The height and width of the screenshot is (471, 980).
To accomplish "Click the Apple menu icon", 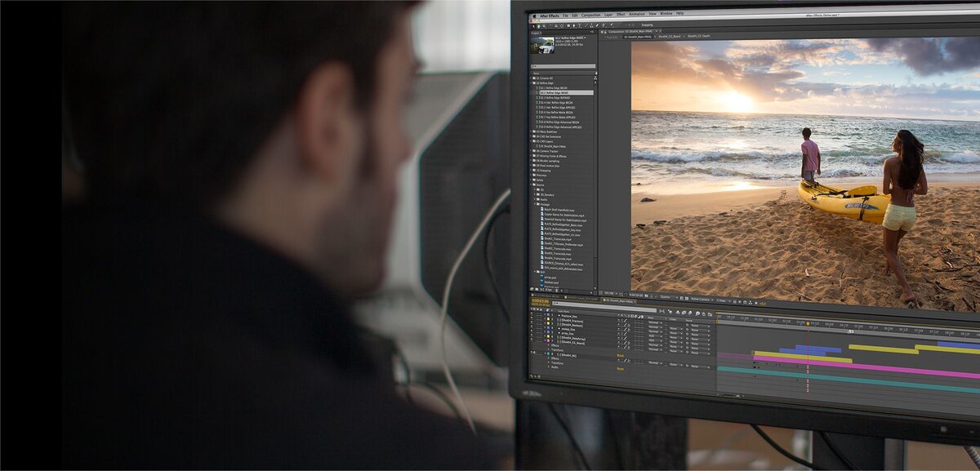I will 534,16.
